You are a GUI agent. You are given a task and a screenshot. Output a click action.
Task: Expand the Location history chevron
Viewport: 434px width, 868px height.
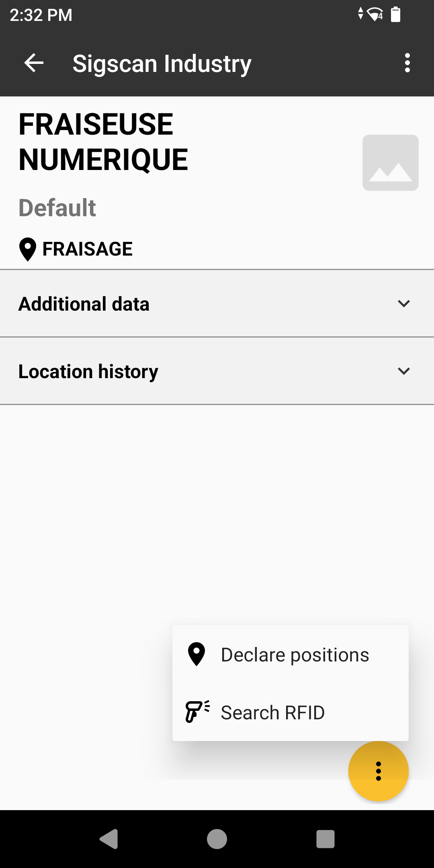(x=404, y=371)
